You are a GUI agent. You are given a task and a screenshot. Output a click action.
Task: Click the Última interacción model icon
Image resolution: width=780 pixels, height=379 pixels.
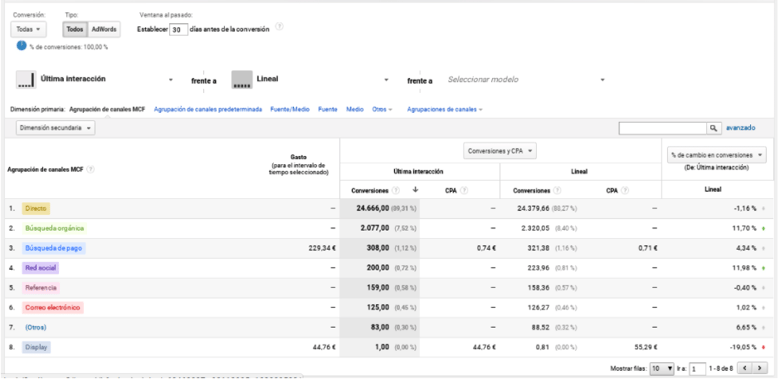click(26, 80)
